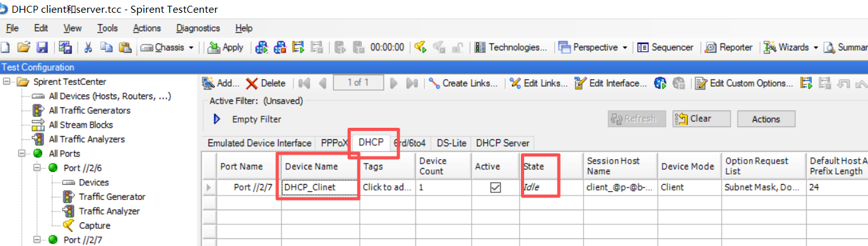The height and width of the screenshot is (246, 868).
Task: Open Edit Custom Options...
Action: point(745,83)
